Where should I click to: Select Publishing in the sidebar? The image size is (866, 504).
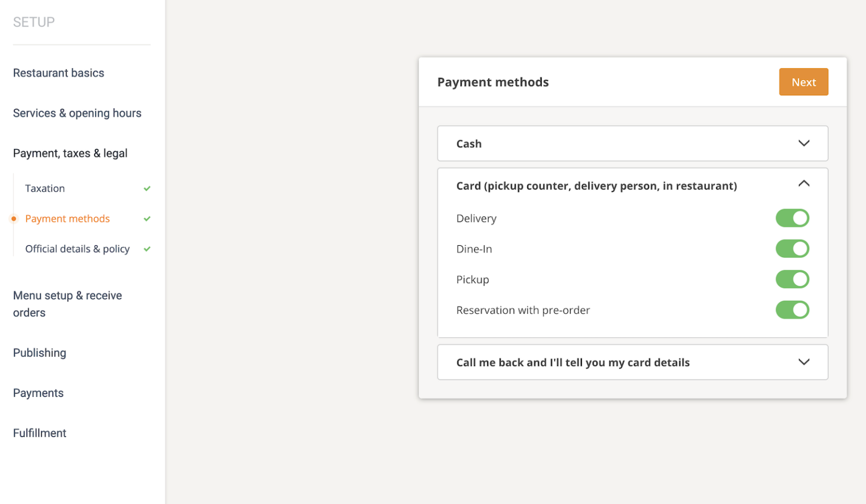39,353
